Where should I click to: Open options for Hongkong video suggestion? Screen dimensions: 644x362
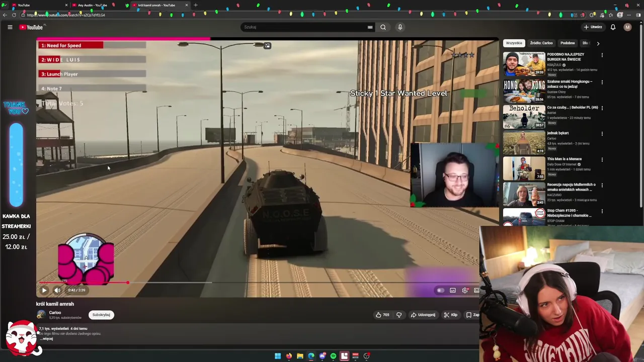[602, 82]
